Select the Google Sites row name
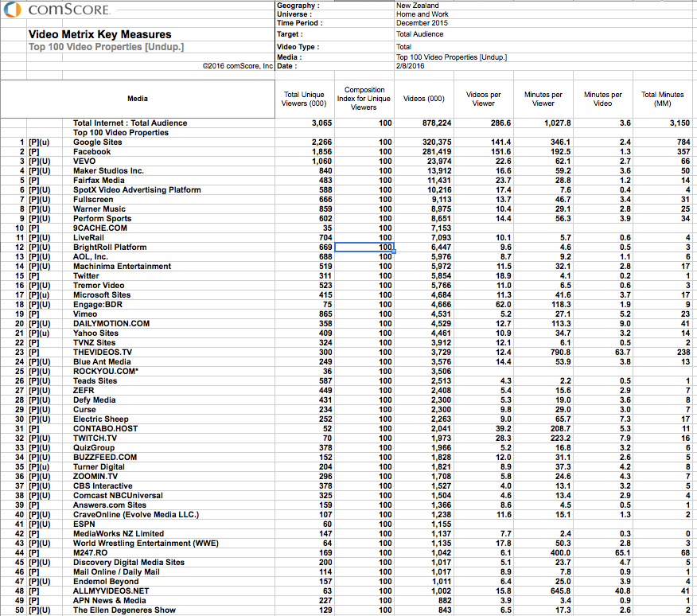 click(x=97, y=142)
